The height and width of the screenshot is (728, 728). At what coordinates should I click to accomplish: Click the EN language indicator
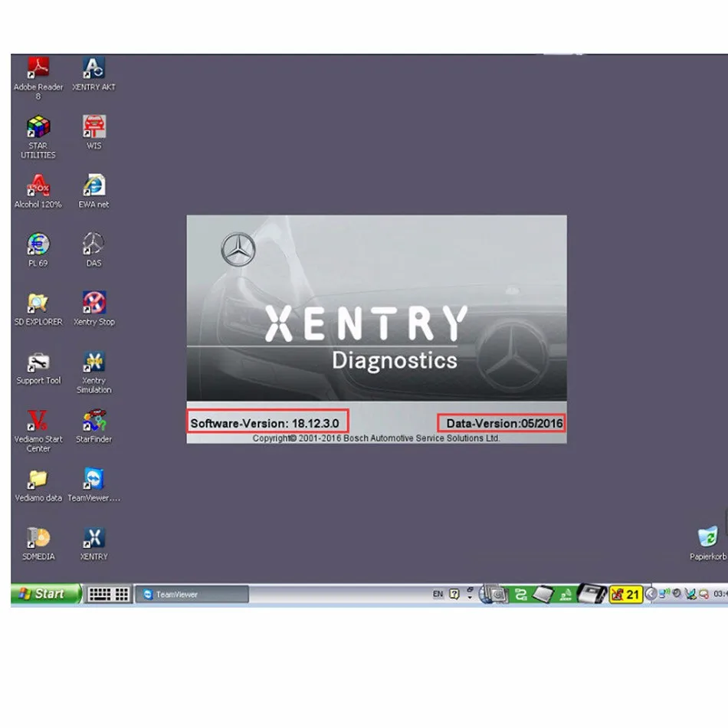(x=438, y=594)
